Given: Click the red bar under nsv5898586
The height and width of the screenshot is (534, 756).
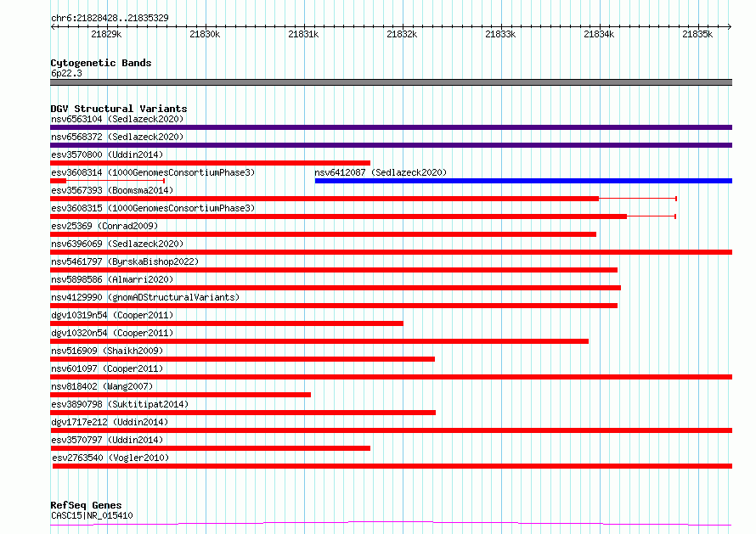Looking at the screenshot, I should pyautogui.click(x=336, y=288).
